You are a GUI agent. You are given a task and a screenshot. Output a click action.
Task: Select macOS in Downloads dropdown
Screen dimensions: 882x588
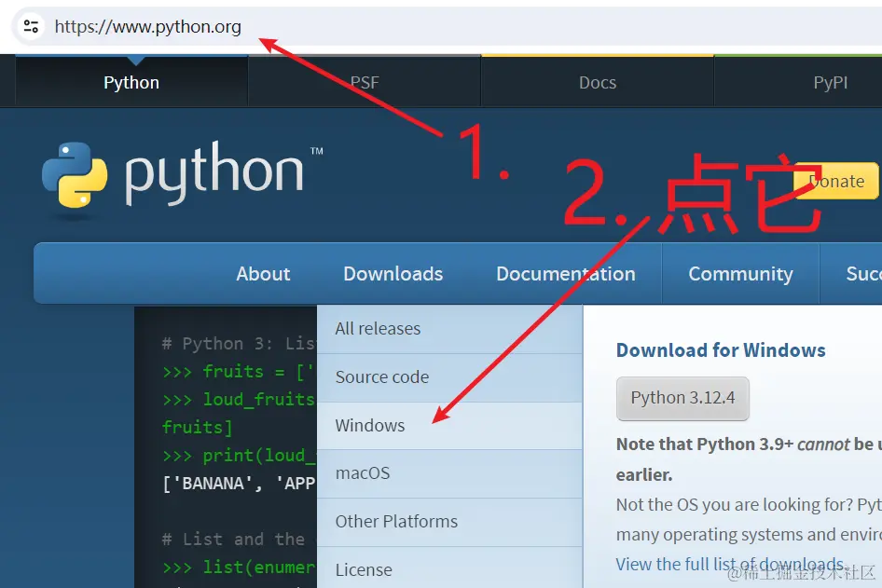point(450,473)
